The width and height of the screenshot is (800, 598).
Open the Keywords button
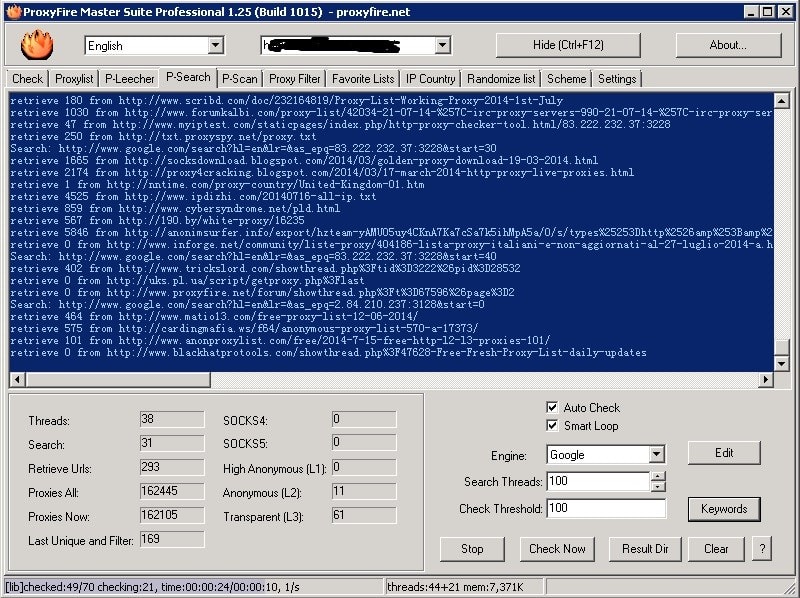click(x=724, y=509)
